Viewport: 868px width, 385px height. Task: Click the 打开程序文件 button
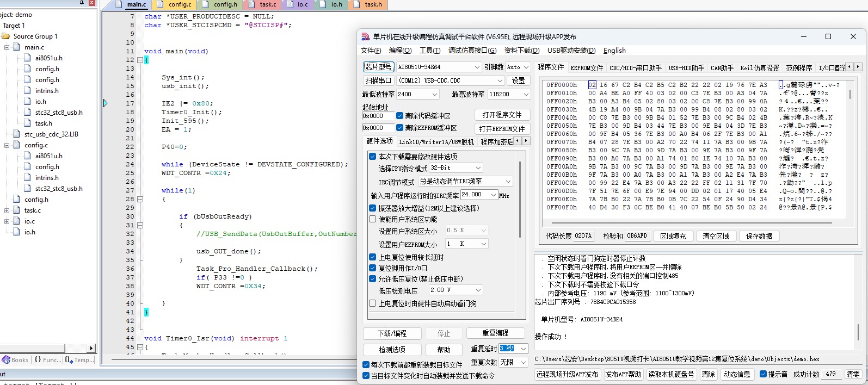coord(502,115)
